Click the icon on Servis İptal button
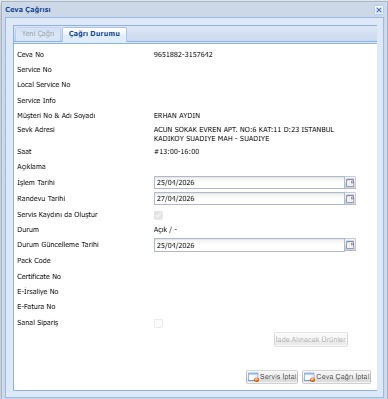This screenshot has width=388, height=399. [x=253, y=377]
